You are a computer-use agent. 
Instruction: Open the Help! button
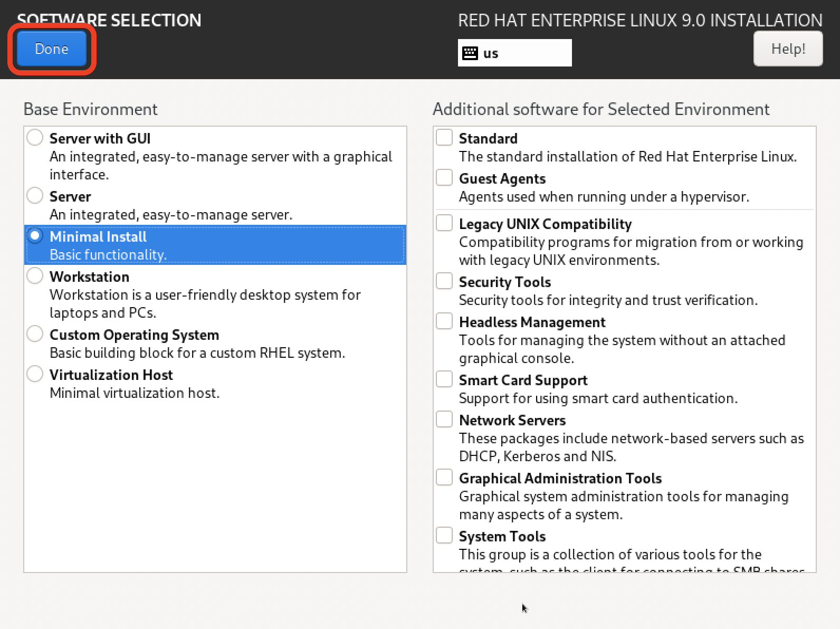[x=788, y=49]
